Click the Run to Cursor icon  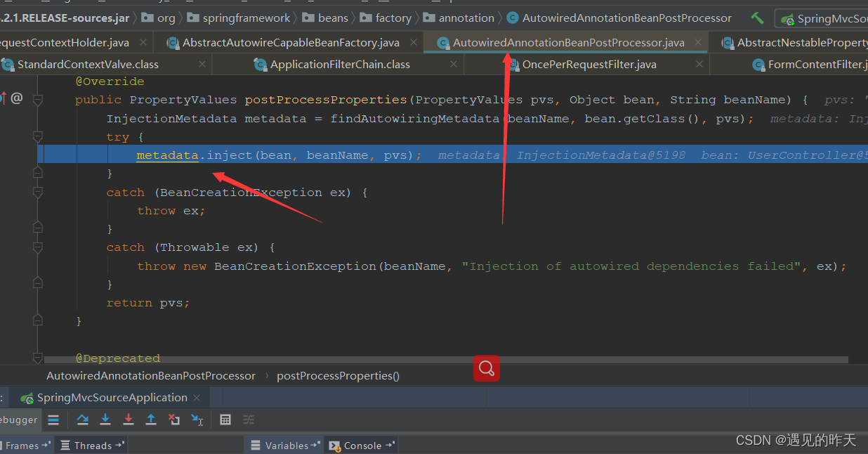pos(197,420)
